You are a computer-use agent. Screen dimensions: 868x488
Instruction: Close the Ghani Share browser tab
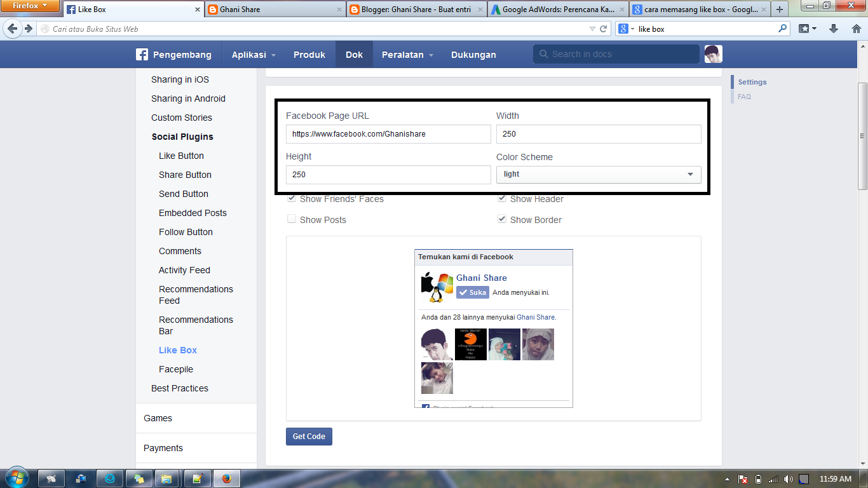point(339,10)
